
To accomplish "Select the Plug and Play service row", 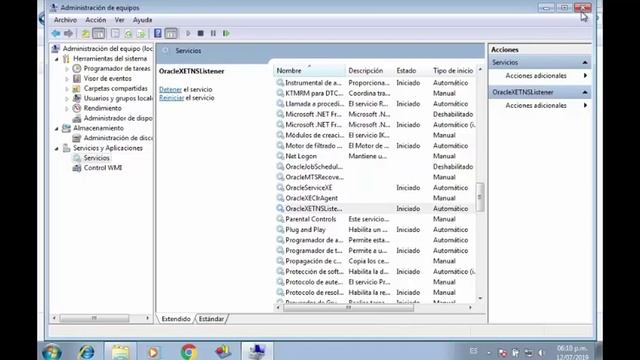I will pos(375,230).
